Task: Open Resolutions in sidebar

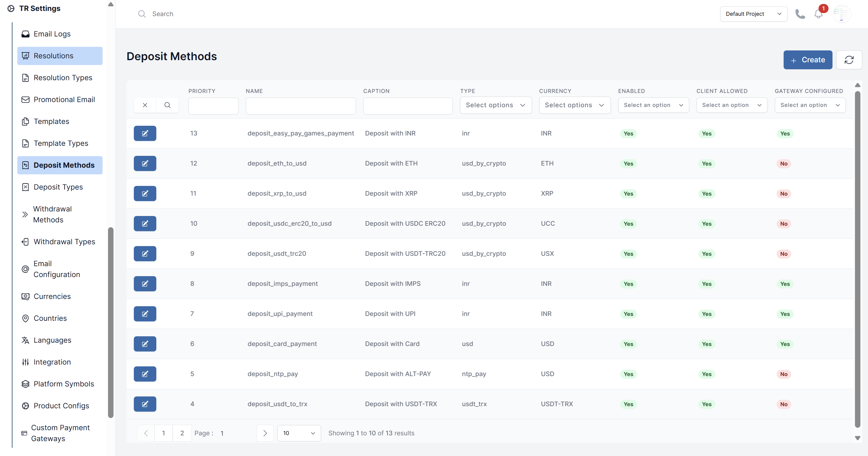Action: 60,56
